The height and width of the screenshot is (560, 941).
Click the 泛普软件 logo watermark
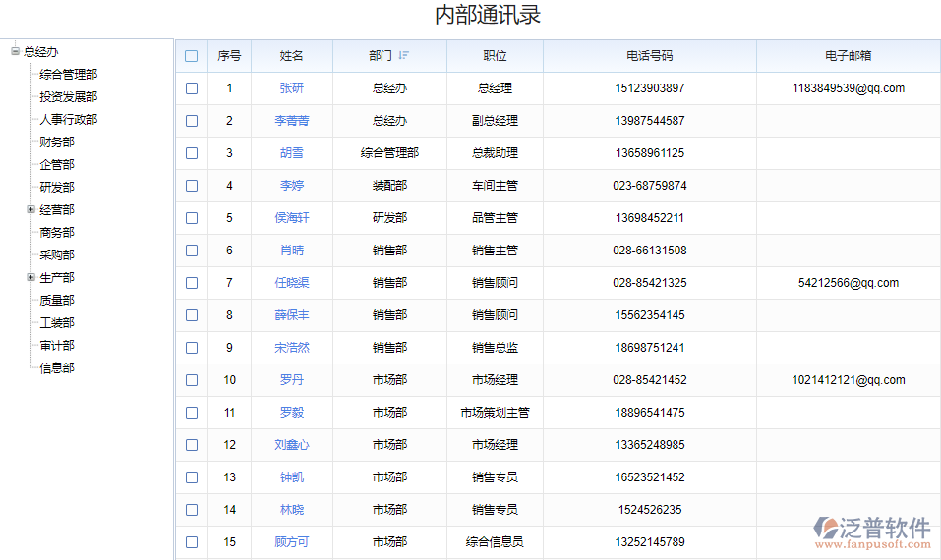pyautogui.click(x=872, y=531)
